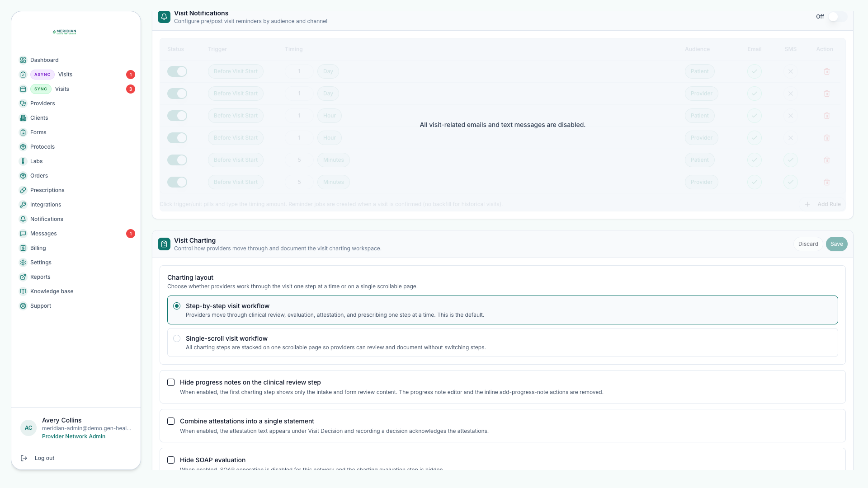This screenshot has width=868, height=488.
Task: Open Settings in the sidebar
Action: coord(41,263)
